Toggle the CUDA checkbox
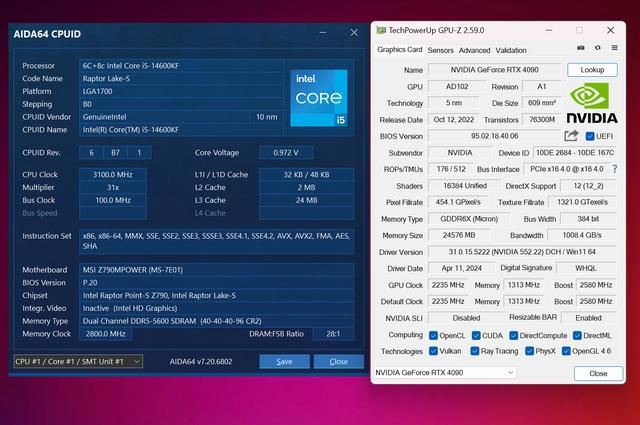 [476, 336]
